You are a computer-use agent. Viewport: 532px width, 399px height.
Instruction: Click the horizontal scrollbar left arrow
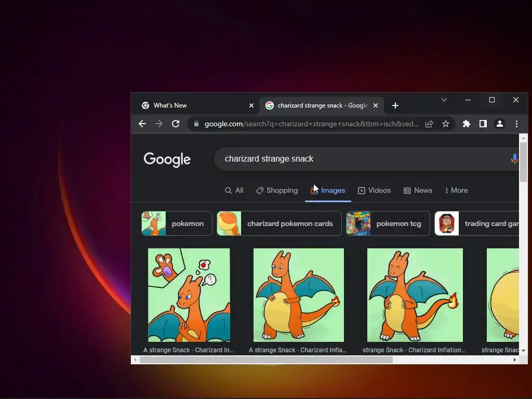(x=136, y=360)
